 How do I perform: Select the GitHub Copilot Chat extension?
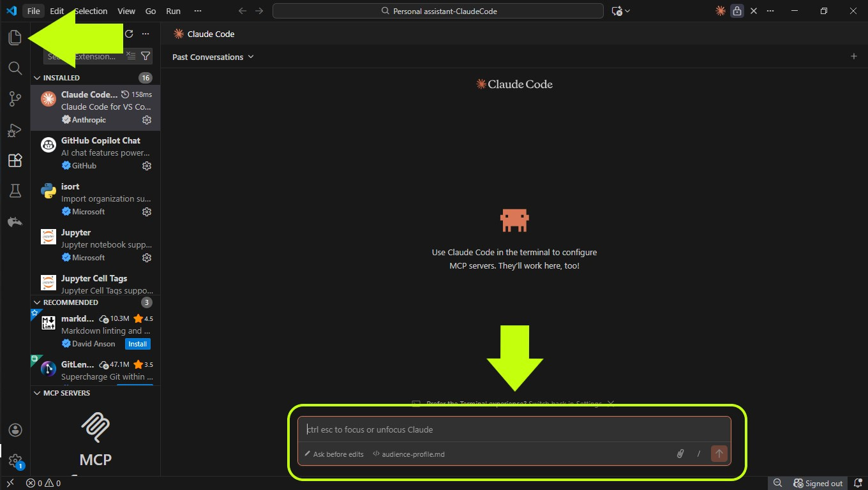[x=96, y=153]
